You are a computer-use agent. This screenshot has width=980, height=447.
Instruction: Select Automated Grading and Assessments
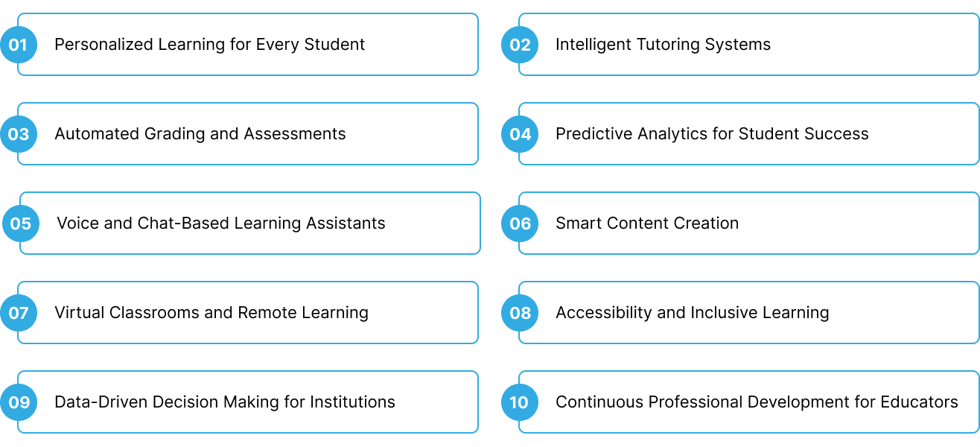pyautogui.click(x=200, y=134)
